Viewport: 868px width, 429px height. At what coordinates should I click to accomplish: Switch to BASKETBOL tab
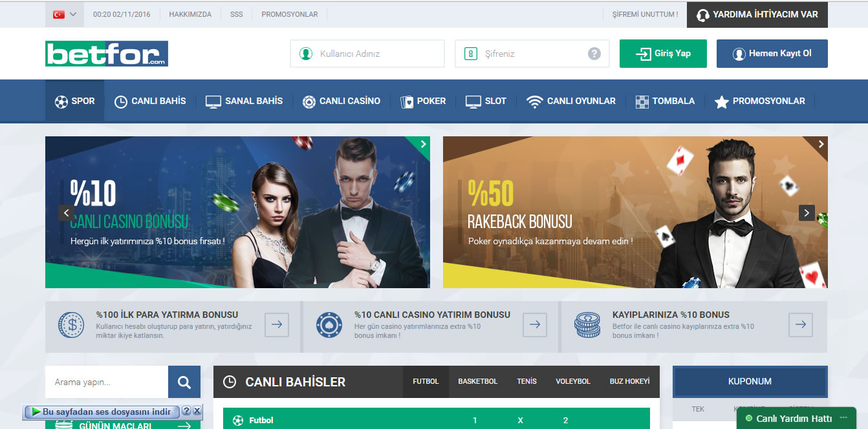coord(478,381)
